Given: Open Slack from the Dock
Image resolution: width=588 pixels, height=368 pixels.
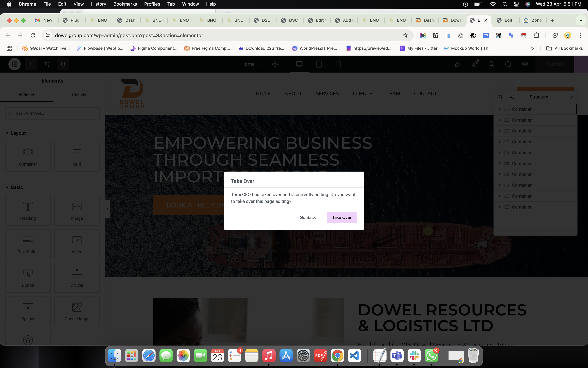Looking at the screenshot, I should point(414,356).
